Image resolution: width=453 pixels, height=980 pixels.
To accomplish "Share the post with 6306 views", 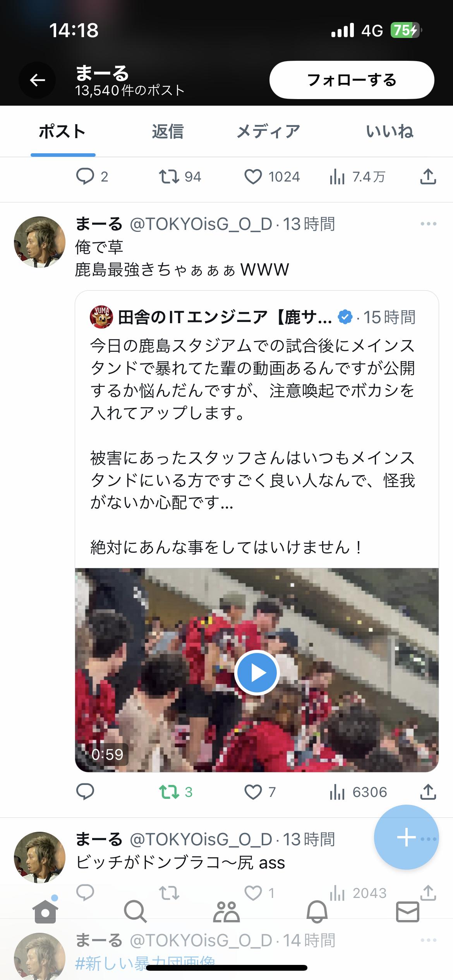I will point(428,792).
